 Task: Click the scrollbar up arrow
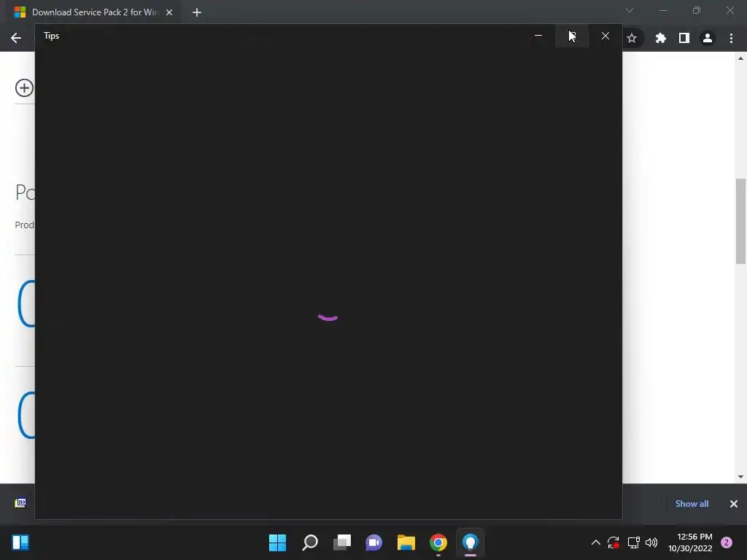tap(740, 58)
